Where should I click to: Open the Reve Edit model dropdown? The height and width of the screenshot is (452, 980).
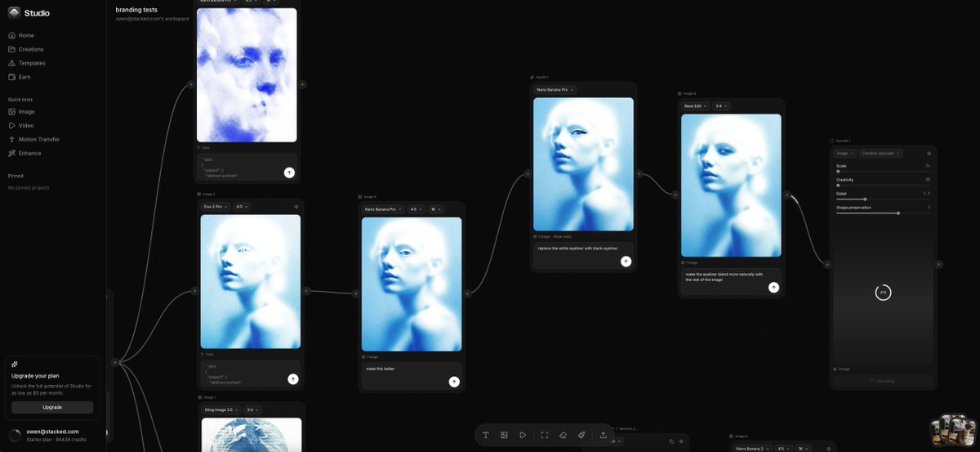696,106
